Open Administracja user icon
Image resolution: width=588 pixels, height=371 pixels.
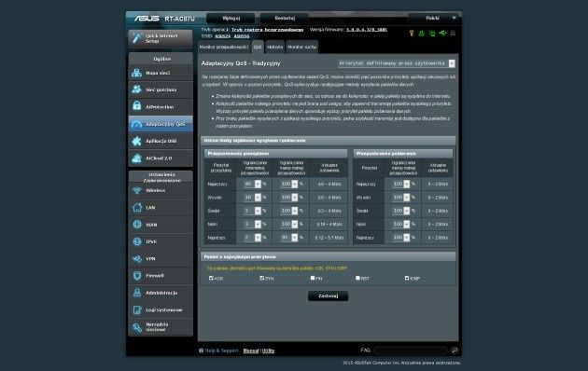[x=137, y=293]
